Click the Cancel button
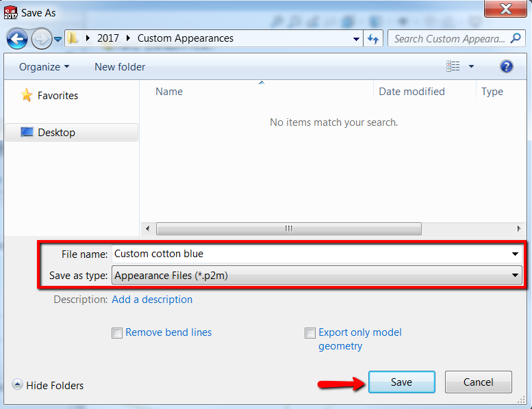This screenshot has width=532, height=409. coord(479,382)
